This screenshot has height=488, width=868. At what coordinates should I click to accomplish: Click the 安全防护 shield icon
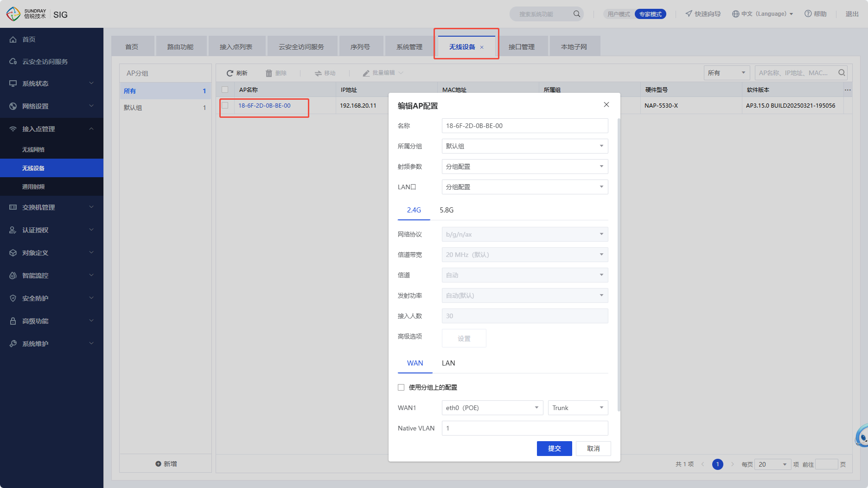pos(13,298)
